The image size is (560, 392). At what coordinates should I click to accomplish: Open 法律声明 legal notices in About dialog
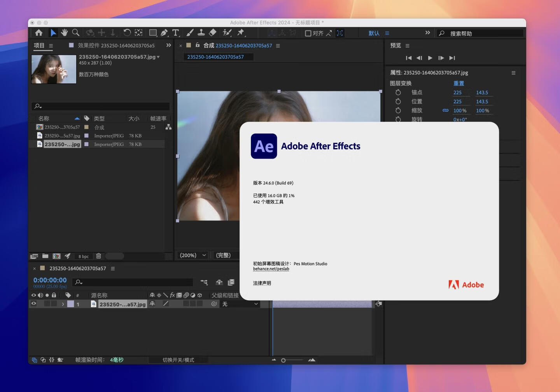click(x=262, y=283)
